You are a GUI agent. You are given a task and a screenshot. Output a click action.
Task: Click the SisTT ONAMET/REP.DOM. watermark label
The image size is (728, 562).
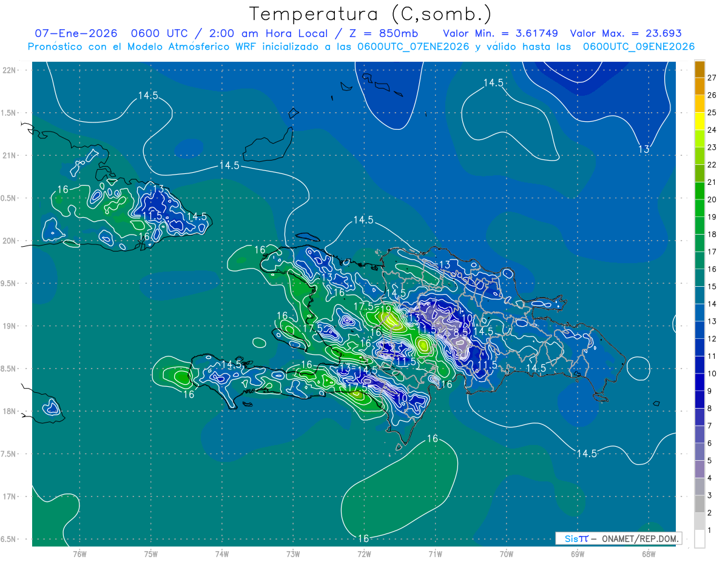(618, 538)
